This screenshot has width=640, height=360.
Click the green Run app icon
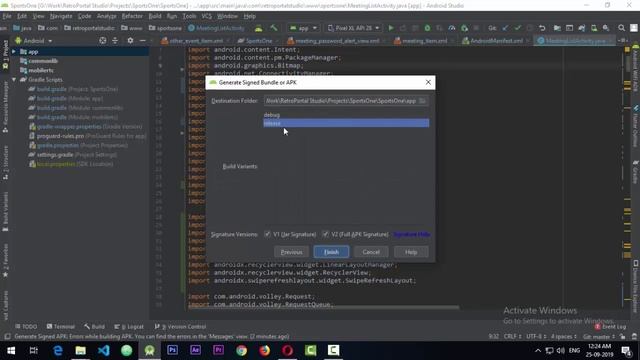[x=391, y=28]
